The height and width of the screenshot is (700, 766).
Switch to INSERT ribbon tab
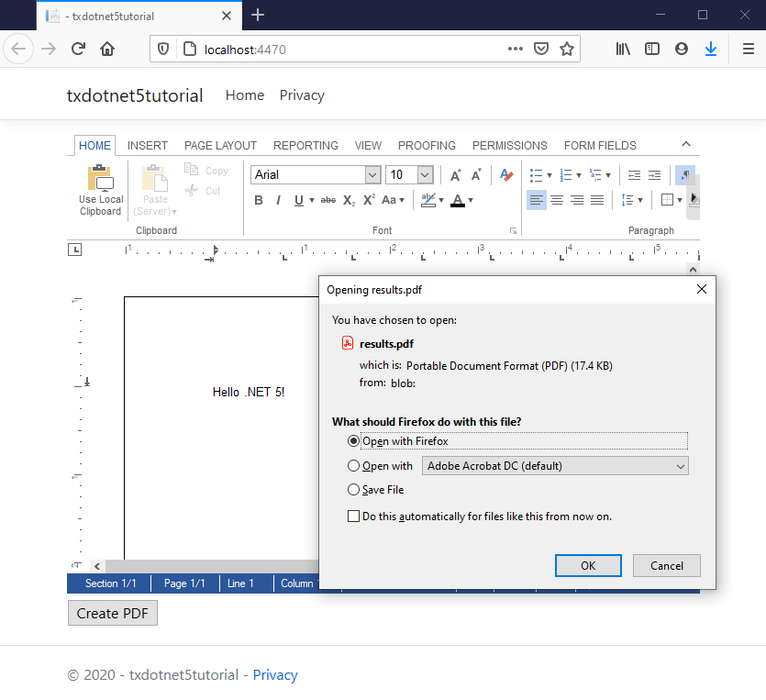[x=148, y=146]
